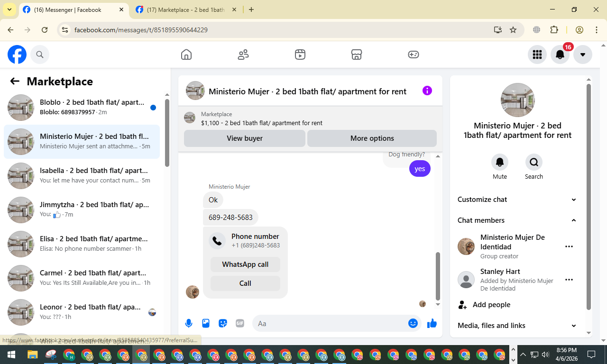Open the Windows notification center icon
This screenshot has height=364, width=607.
pos(591,355)
